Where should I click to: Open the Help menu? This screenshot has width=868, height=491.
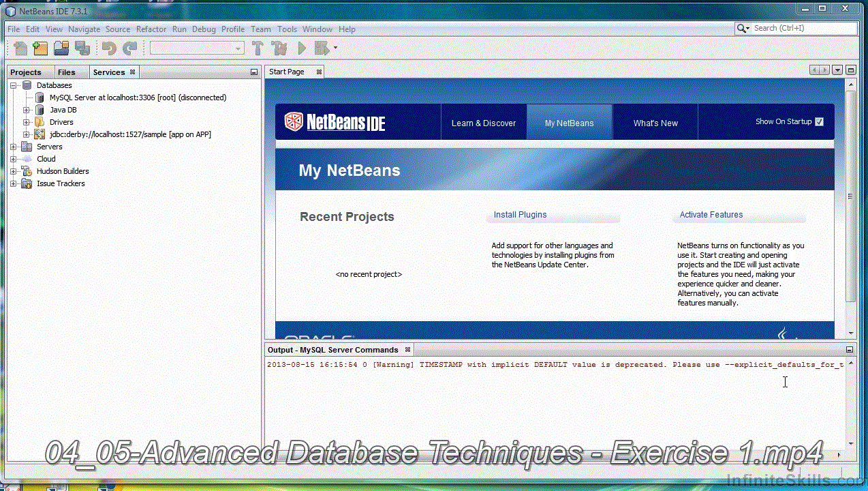tap(347, 29)
